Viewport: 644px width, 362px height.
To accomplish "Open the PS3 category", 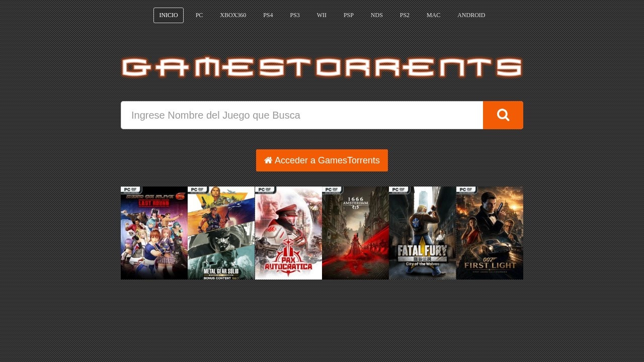I will [x=295, y=15].
